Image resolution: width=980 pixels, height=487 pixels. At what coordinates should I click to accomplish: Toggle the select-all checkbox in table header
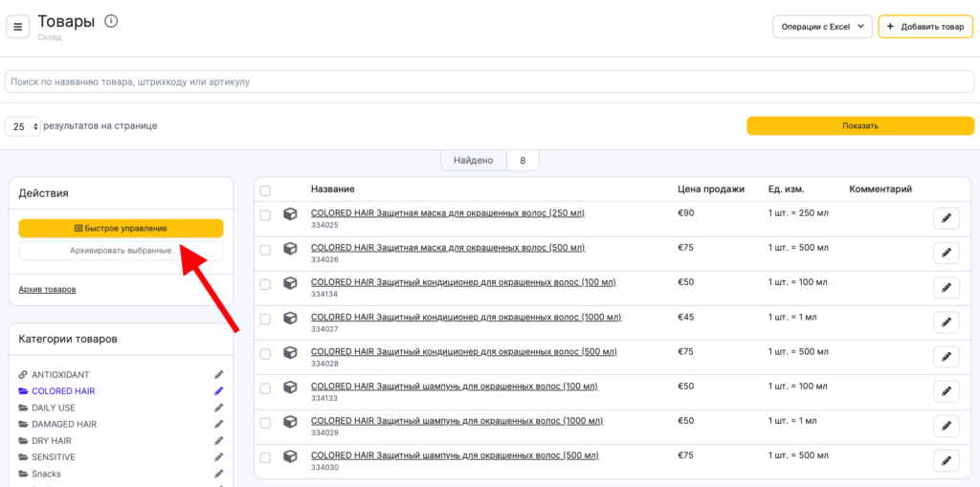coord(265,189)
